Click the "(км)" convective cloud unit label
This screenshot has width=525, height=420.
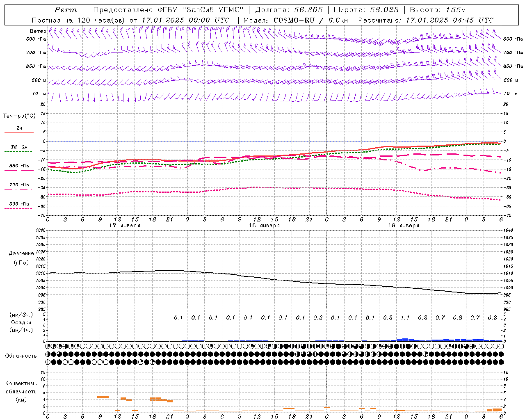[21, 399]
